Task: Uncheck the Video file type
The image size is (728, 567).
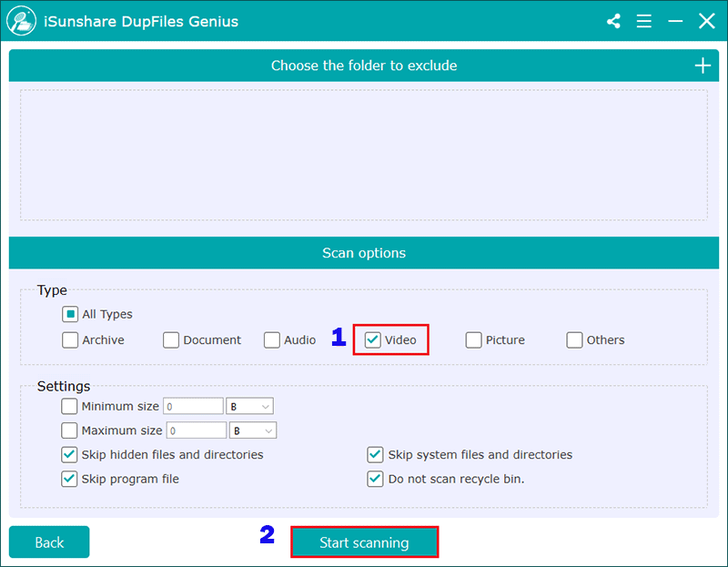Action: (x=370, y=339)
